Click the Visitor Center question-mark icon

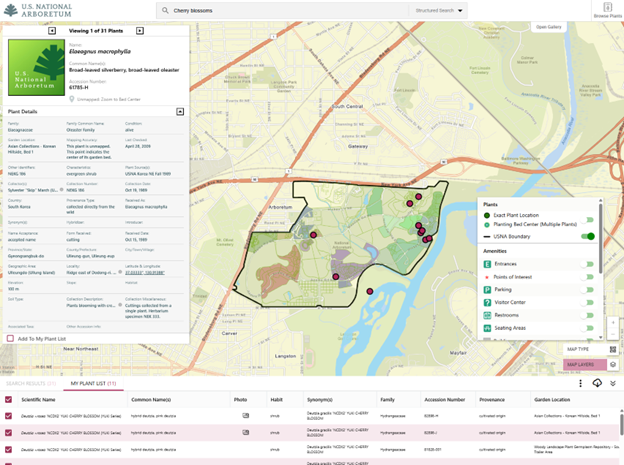tap(487, 302)
